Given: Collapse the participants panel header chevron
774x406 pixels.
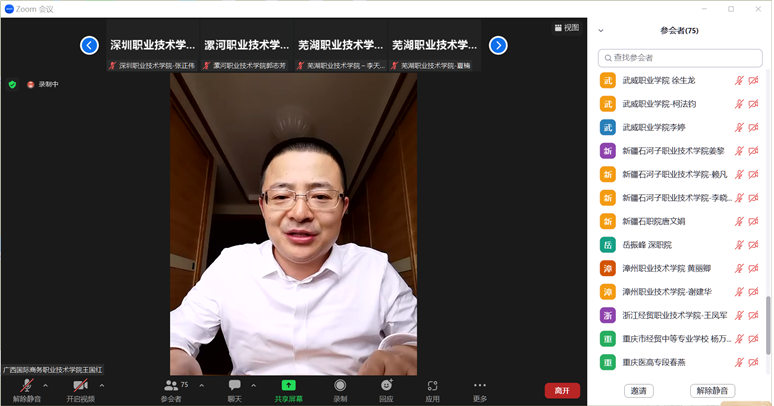Looking at the screenshot, I should tap(601, 31).
